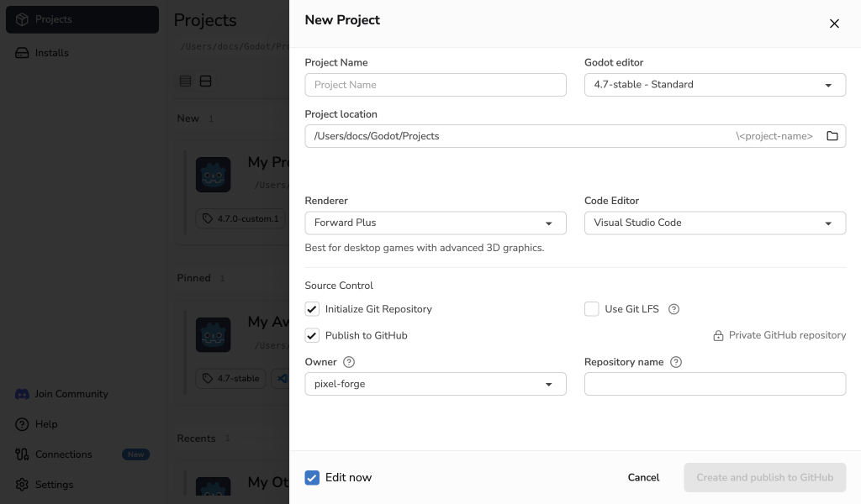
Task: Toggle Initialize Git Repository checkbox
Action: click(312, 309)
